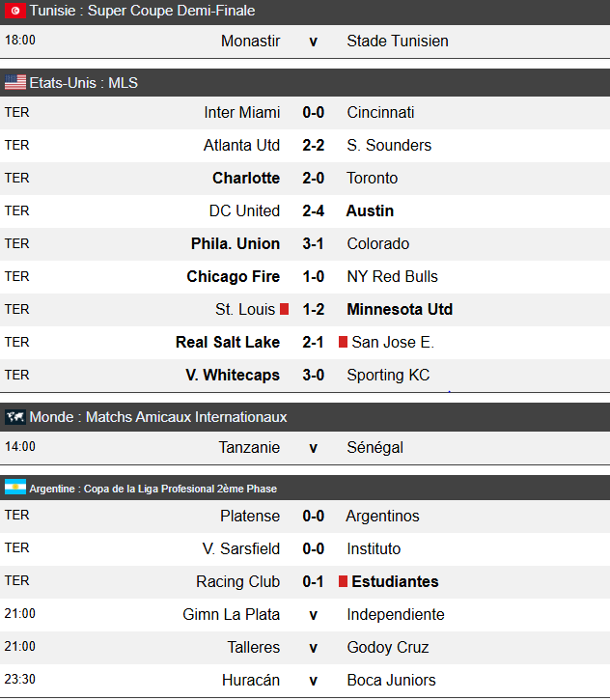Click the DC United 2-4 Austin score

pos(314,210)
